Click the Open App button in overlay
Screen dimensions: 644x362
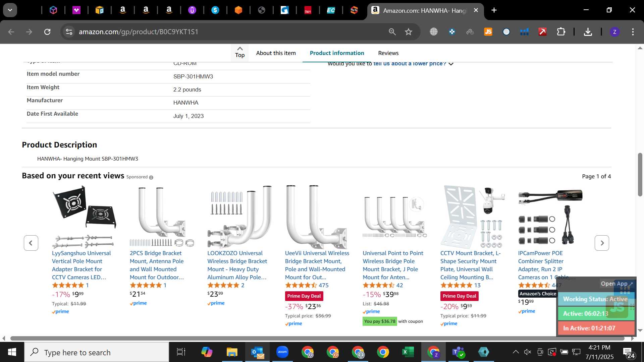[616, 284]
